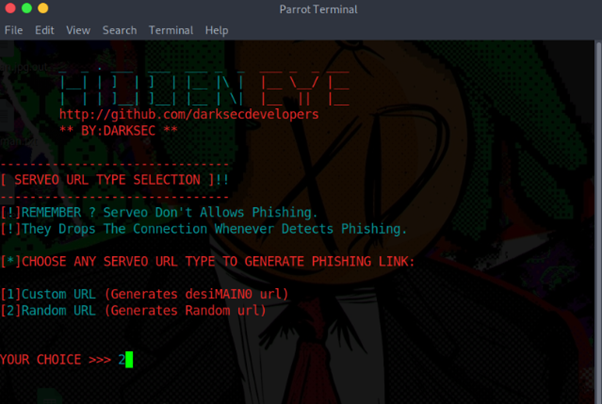Click the terminal's vertical scrollbar
The height and width of the screenshot is (404, 602).
pos(598,222)
